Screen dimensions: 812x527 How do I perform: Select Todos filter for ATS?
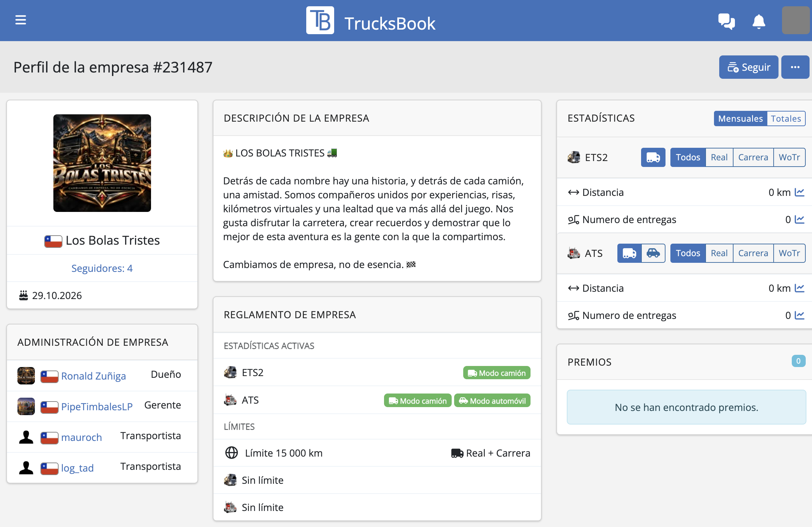pyautogui.click(x=688, y=253)
